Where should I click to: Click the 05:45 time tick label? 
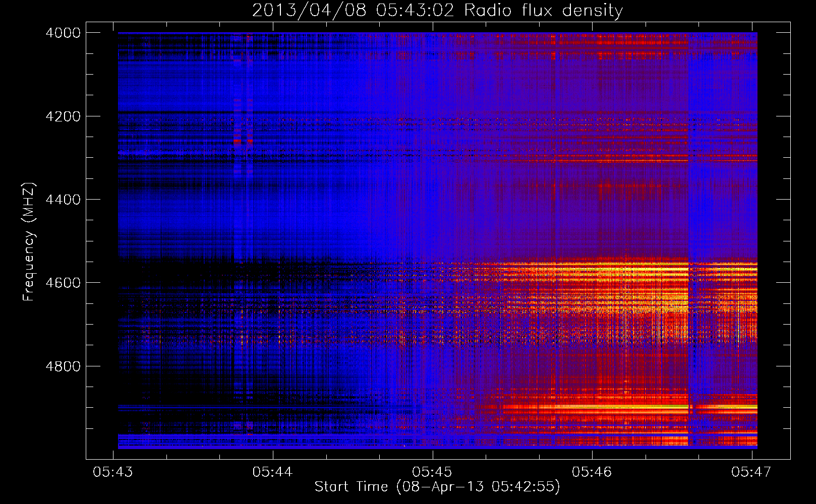point(432,472)
